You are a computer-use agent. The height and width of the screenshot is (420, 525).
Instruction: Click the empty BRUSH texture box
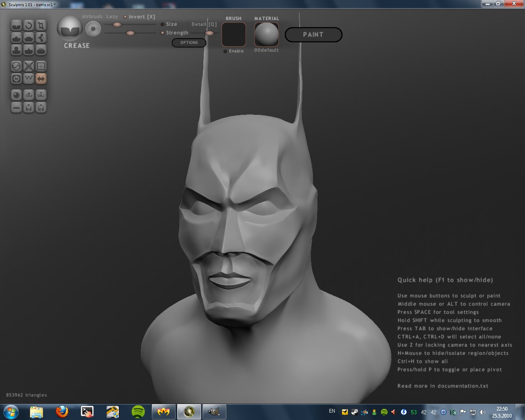(234, 34)
